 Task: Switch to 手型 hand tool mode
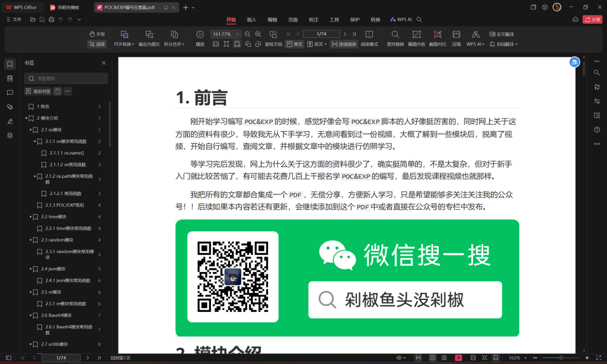(x=97, y=34)
